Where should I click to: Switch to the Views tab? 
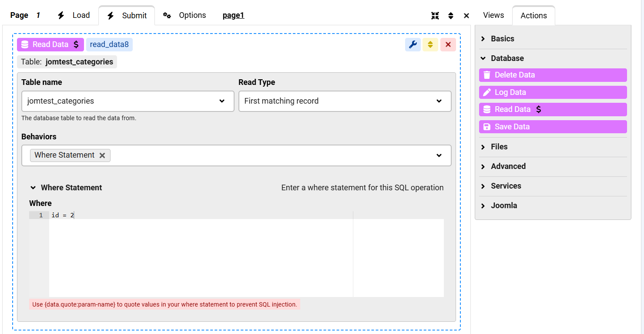click(493, 15)
